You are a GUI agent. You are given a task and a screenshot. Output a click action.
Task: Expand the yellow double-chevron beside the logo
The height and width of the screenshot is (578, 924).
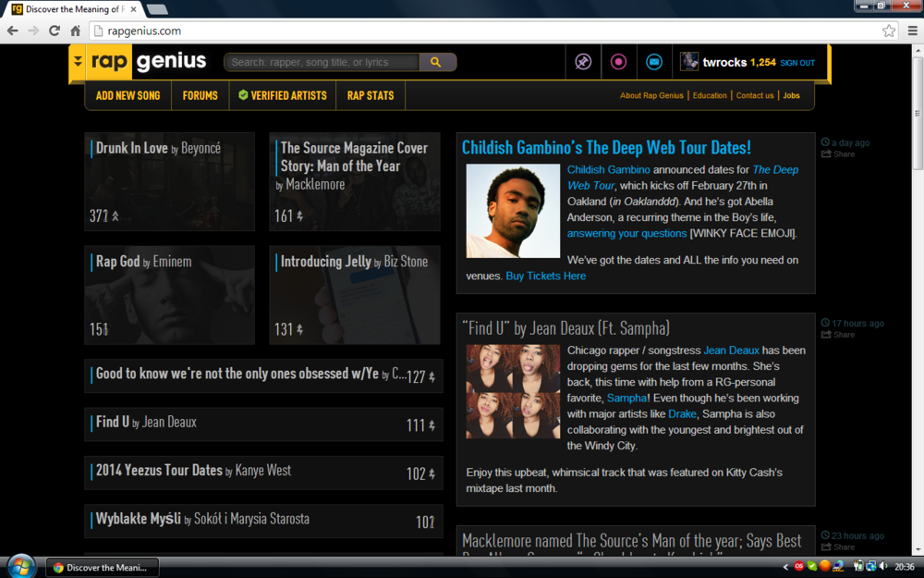[79, 61]
